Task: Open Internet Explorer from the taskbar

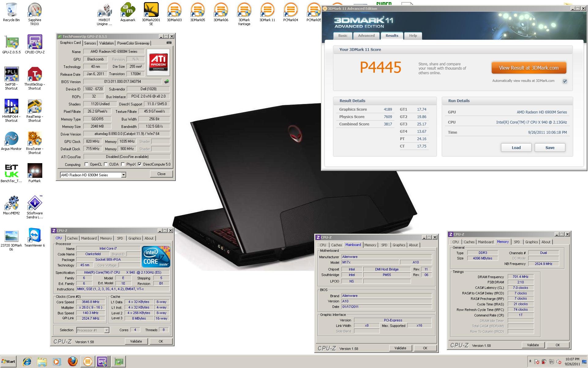Action: (27, 362)
